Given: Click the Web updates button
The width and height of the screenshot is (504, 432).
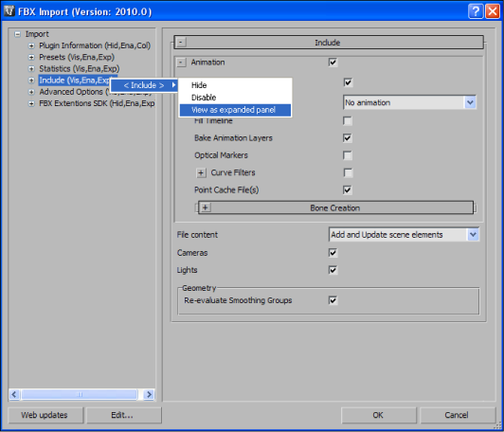Looking at the screenshot, I should (45, 415).
